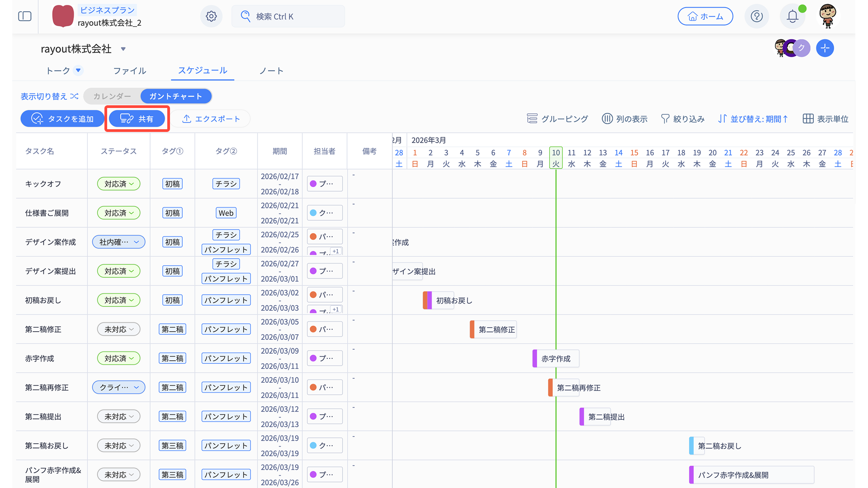
Task: Click the エクスポート button
Action: (x=211, y=119)
